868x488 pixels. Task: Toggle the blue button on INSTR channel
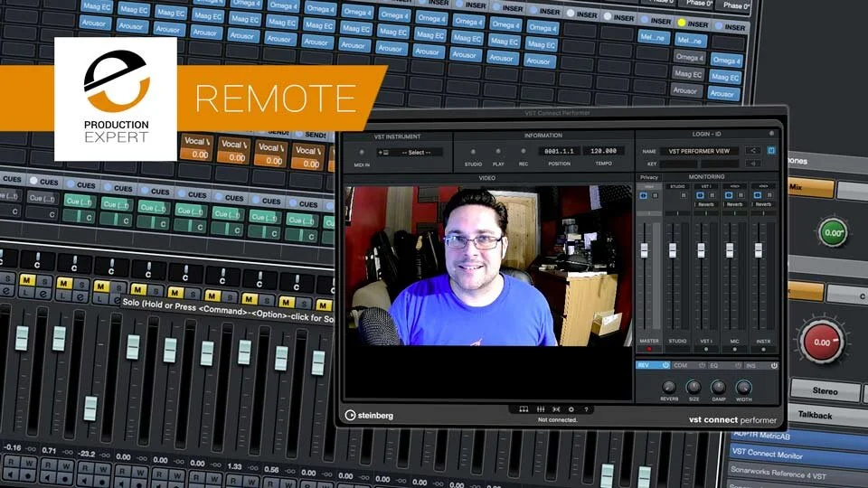point(758,195)
